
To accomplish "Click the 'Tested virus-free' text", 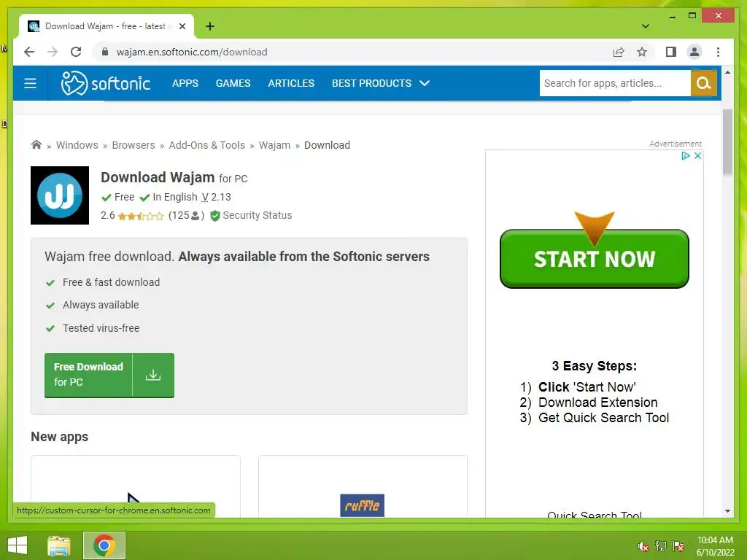I will [101, 328].
